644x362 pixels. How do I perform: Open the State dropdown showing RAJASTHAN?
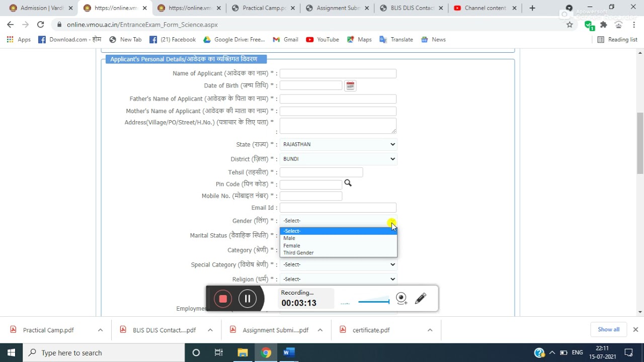(338, 144)
